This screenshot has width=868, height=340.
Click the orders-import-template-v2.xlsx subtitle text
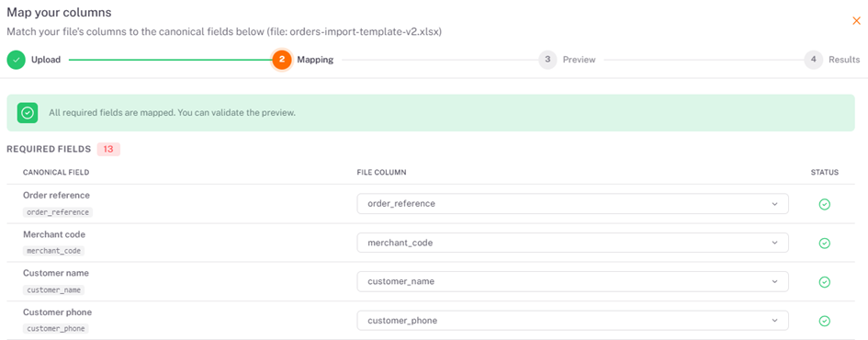224,32
